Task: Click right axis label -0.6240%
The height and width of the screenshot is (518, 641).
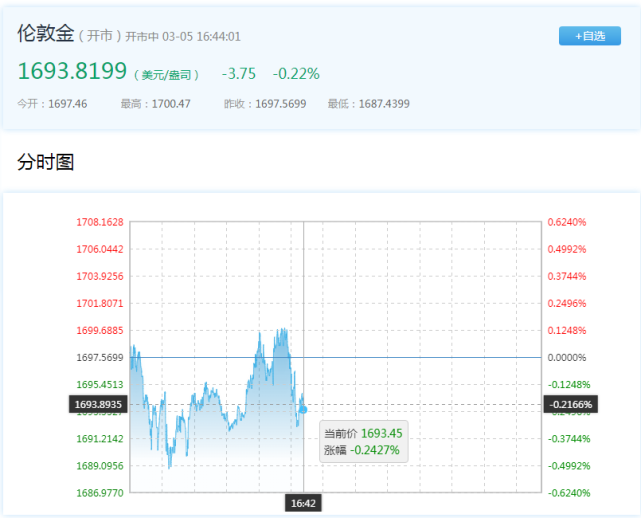Action: tap(569, 493)
